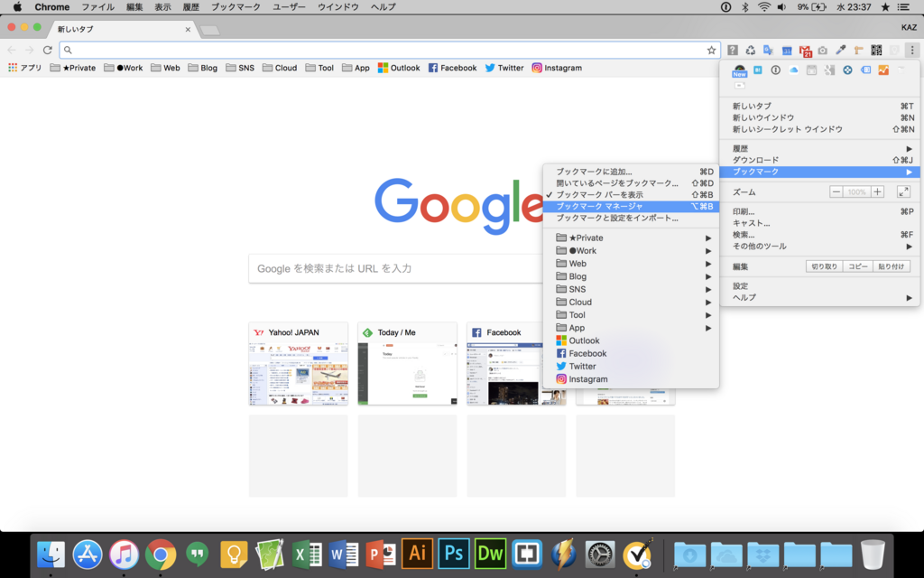
Task: Click the Hatena bookmark B! icon in menu
Action: (758, 70)
